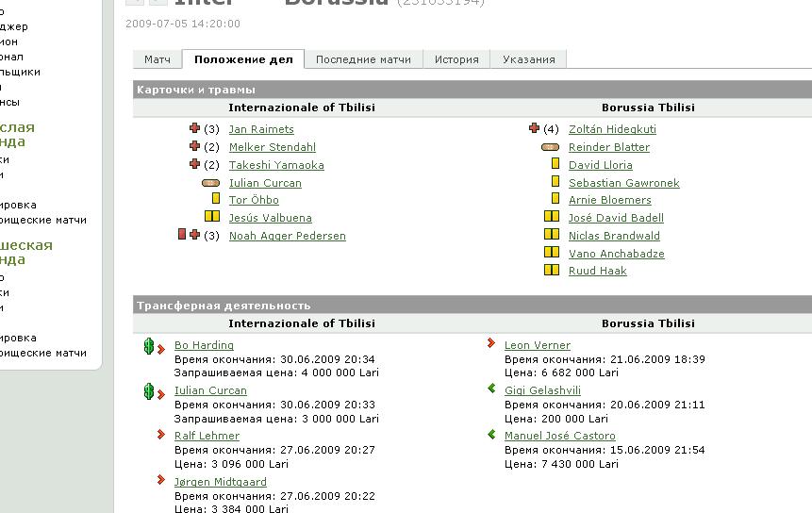
Task: Click bandage icon beside Iulian Curcan
Action: (210, 183)
